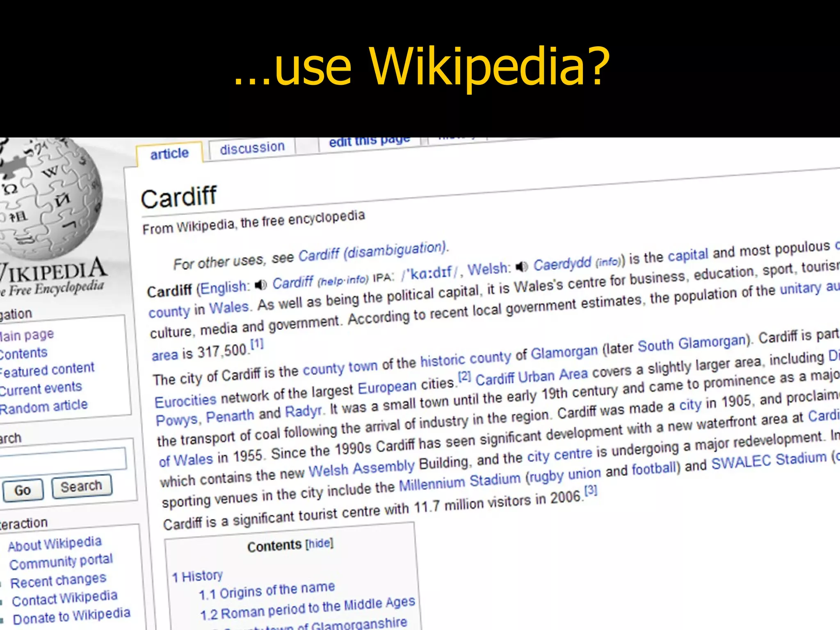Open the Main page sidebar link
This screenshot has width=840, height=630.
point(27,335)
